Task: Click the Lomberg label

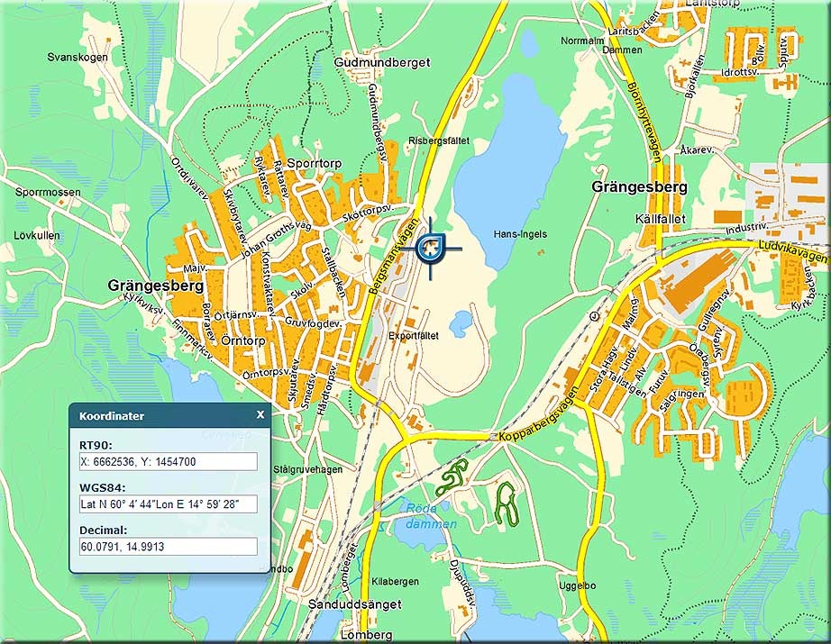Action: [x=367, y=635]
